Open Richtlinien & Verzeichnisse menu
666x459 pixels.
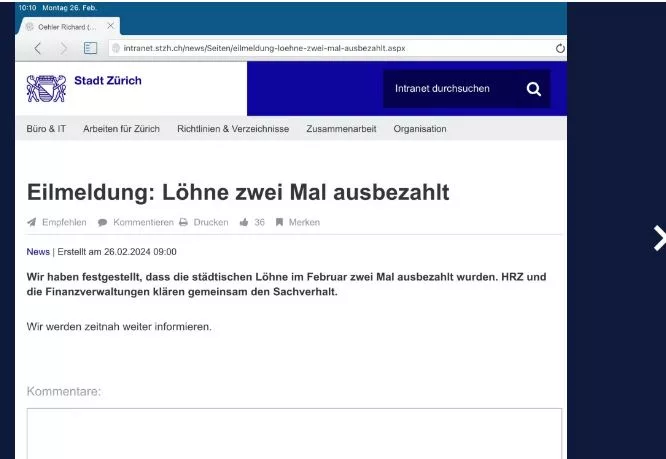233,129
